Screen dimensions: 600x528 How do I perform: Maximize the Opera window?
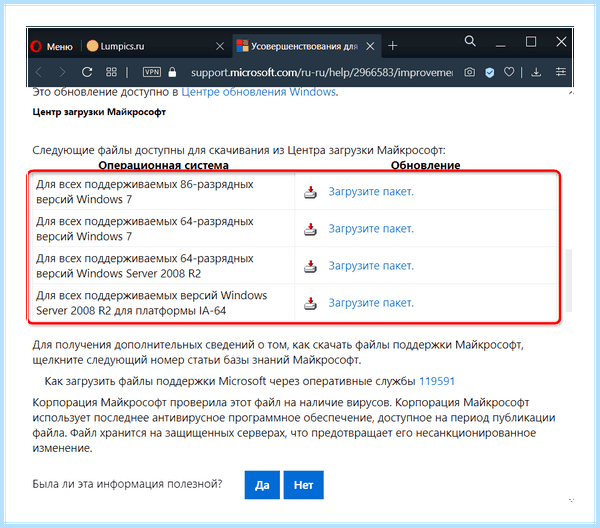click(531, 41)
